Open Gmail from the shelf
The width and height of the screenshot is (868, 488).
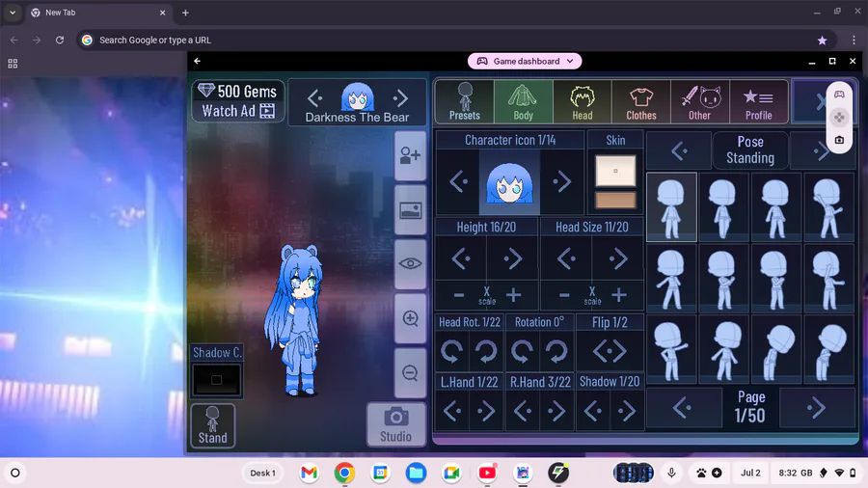[x=309, y=473]
